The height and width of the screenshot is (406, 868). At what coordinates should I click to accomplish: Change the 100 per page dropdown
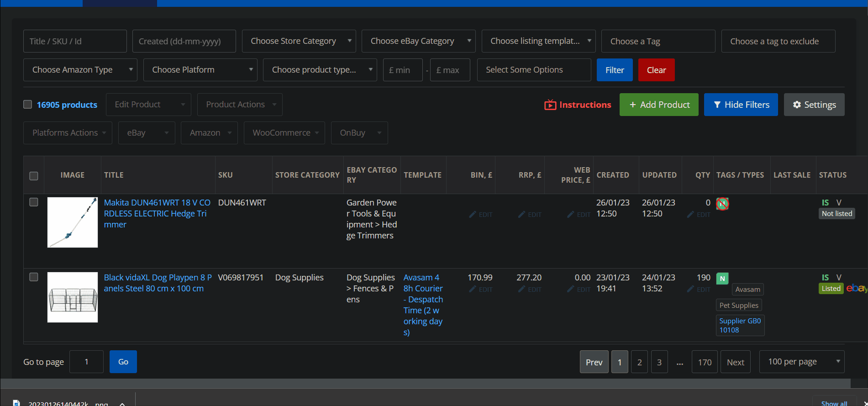pyautogui.click(x=802, y=362)
